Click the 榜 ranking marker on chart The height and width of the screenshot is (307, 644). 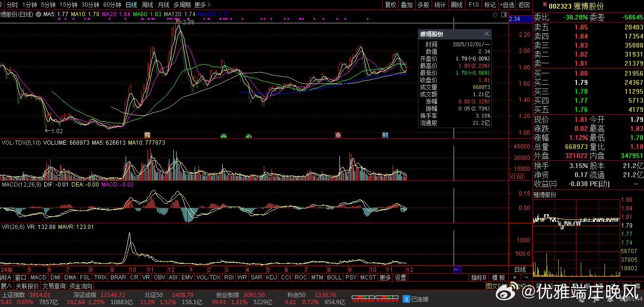click(147, 135)
